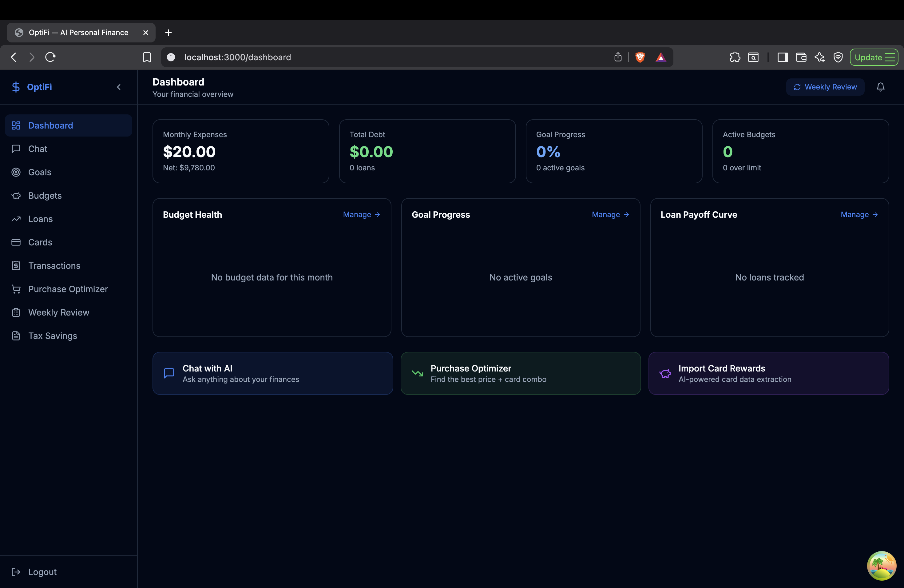Open Purchase Optimizer in sidebar

tap(68, 289)
